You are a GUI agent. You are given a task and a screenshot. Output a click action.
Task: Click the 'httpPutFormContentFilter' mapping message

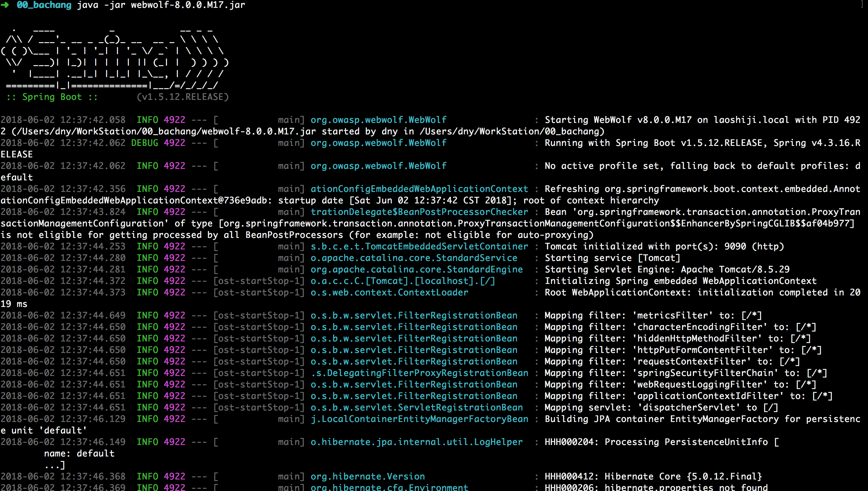point(683,350)
